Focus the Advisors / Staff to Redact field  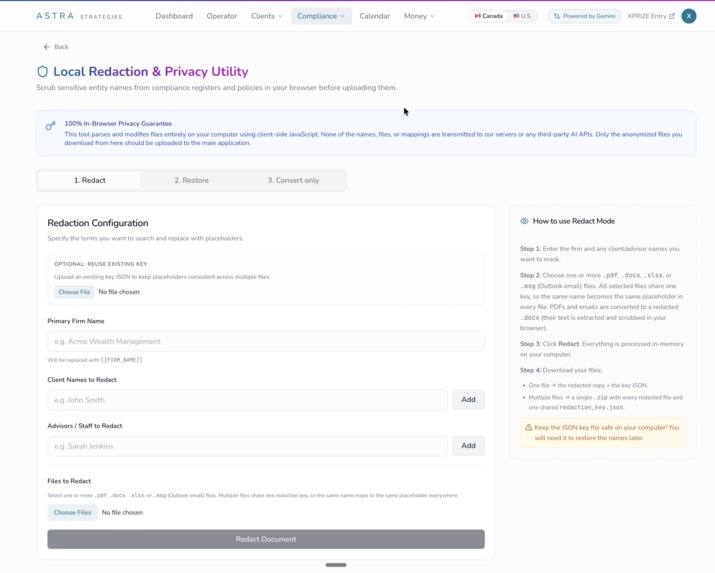(248, 446)
